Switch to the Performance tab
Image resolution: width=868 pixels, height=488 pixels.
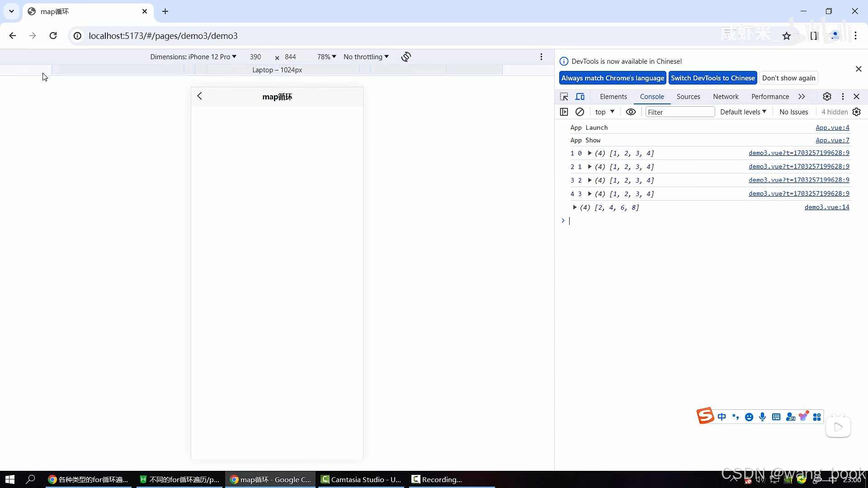tap(770, 96)
